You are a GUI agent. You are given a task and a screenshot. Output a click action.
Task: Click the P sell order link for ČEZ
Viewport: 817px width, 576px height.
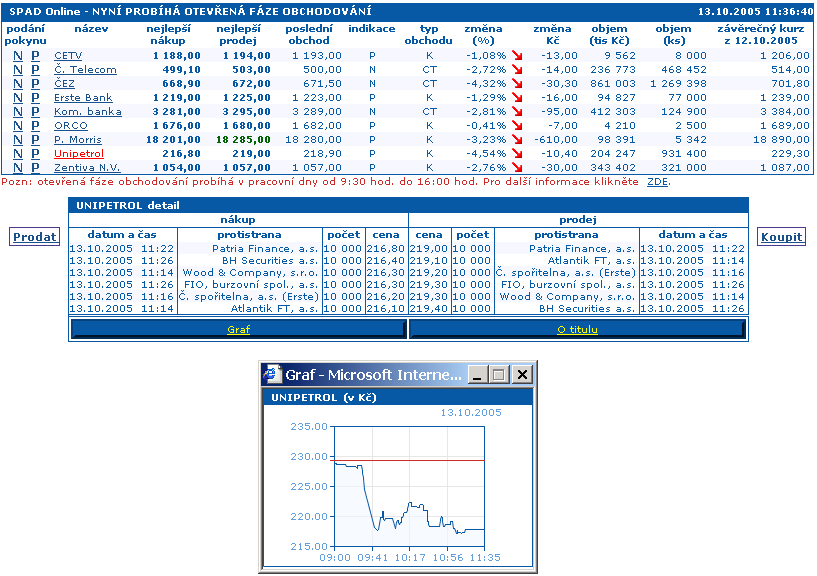point(36,84)
